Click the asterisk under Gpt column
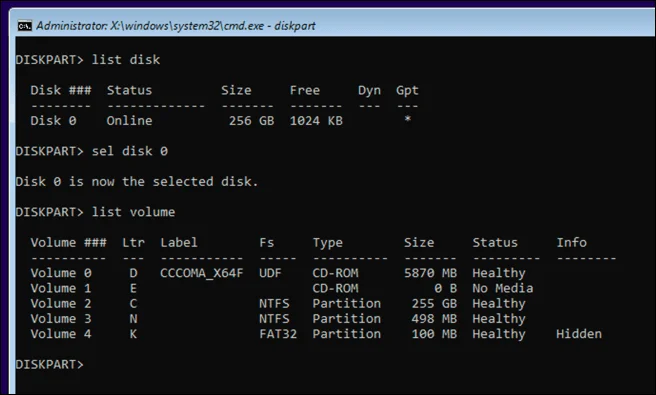The image size is (656, 395). [407, 119]
